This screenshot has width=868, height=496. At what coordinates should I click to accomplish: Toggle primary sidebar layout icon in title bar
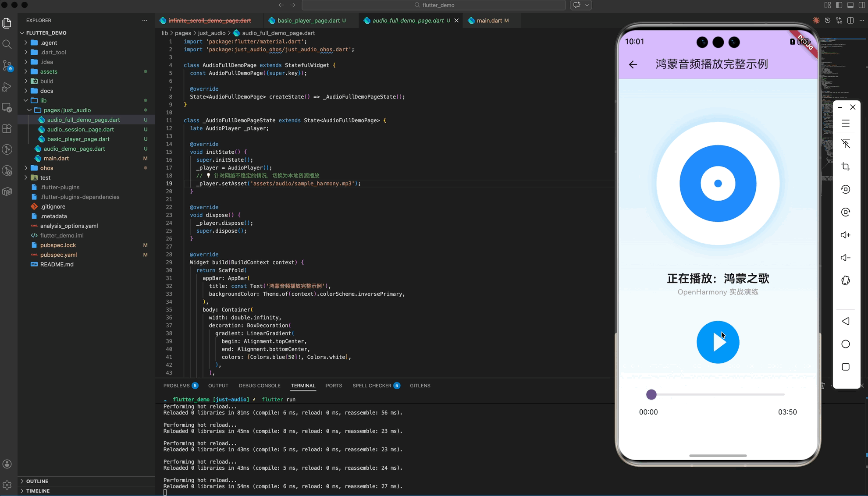click(x=839, y=5)
